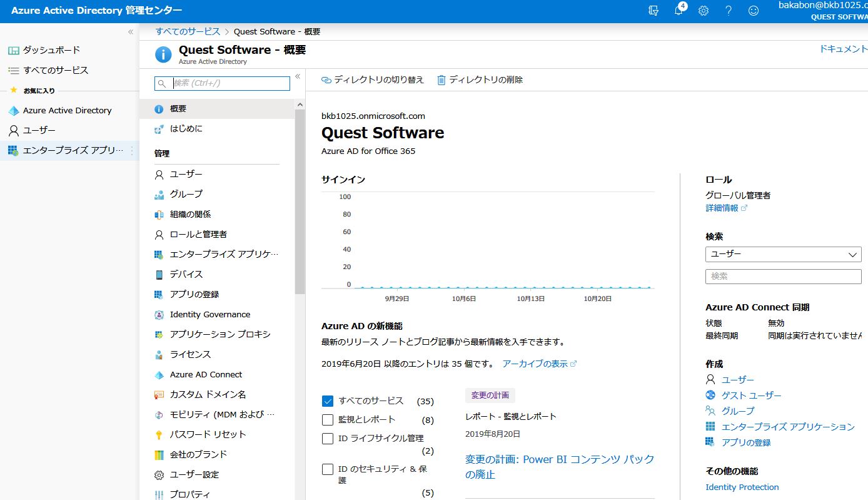Click the Licenses icon (ライセンス)
The width and height of the screenshot is (868, 500).
(x=159, y=355)
